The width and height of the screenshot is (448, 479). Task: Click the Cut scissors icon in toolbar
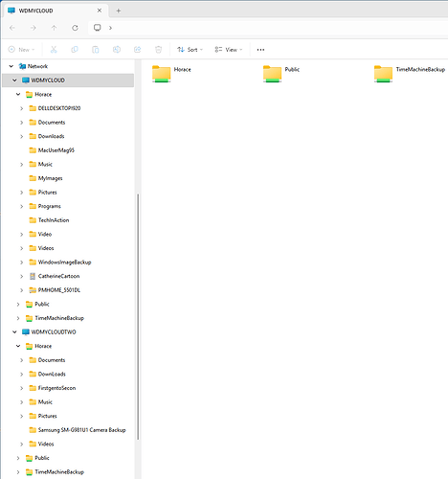[54, 50]
